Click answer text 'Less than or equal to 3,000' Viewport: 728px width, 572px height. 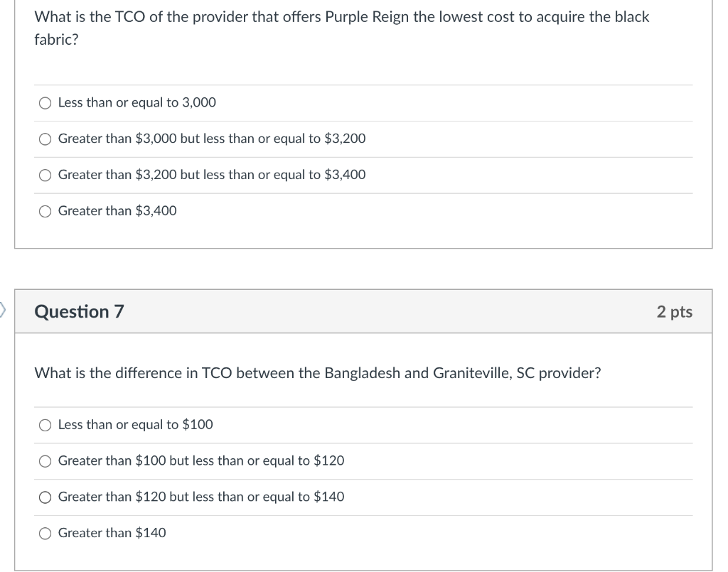pos(136,102)
